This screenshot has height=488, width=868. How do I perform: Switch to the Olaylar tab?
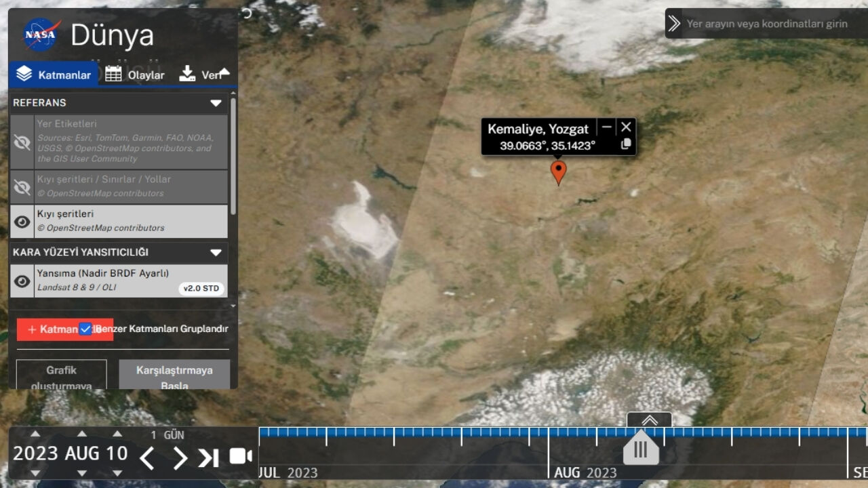(135, 75)
